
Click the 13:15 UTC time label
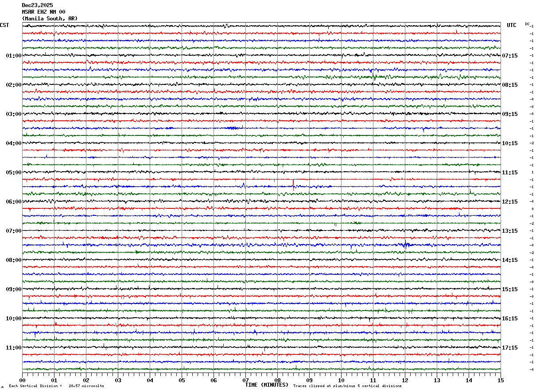tap(510, 231)
